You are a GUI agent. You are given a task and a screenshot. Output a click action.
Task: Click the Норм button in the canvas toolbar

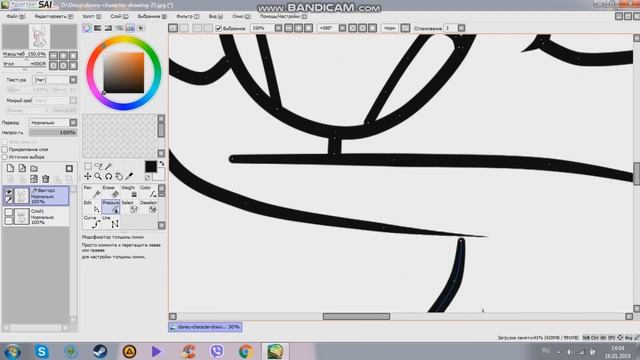pos(389,28)
